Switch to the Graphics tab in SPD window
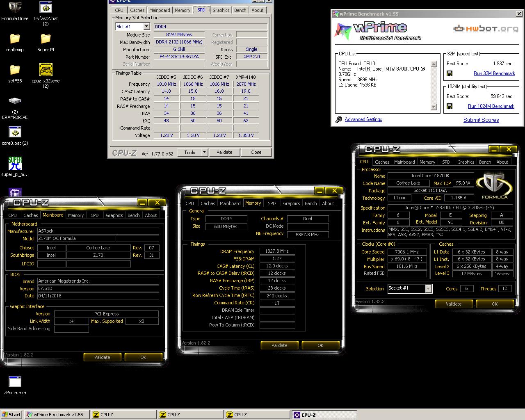The image size is (525, 420). click(x=221, y=10)
